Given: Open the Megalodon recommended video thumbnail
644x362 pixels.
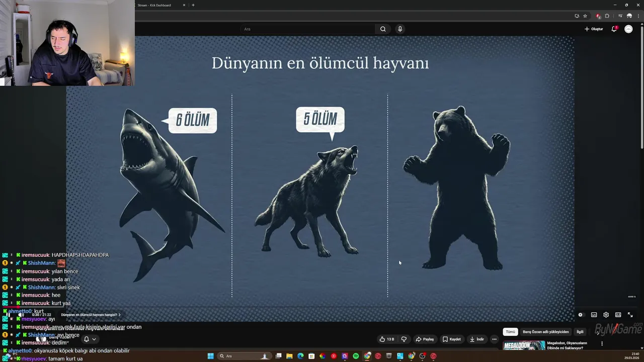Looking at the screenshot, I should 524,345.
